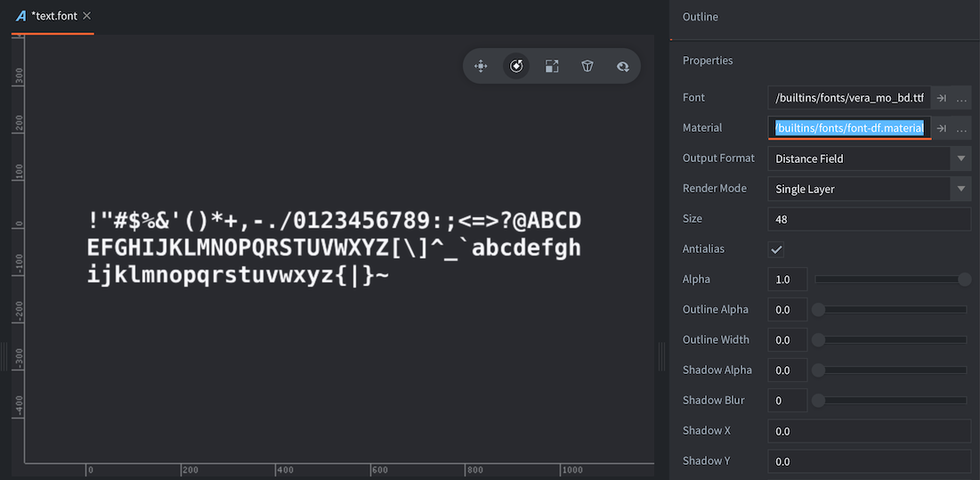Click the Size value field
Screen dimensions: 980x480
click(870, 219)
